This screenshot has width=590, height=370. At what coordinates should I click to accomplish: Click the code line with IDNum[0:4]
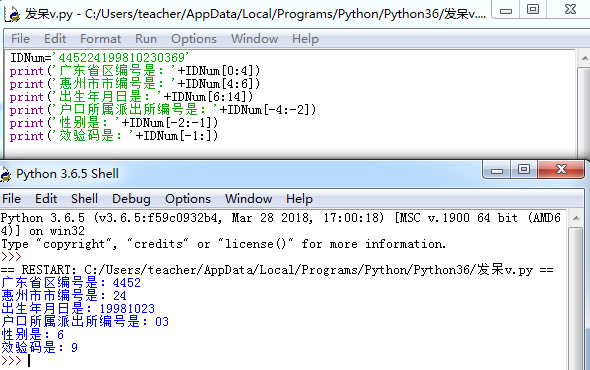coord(135,71)
